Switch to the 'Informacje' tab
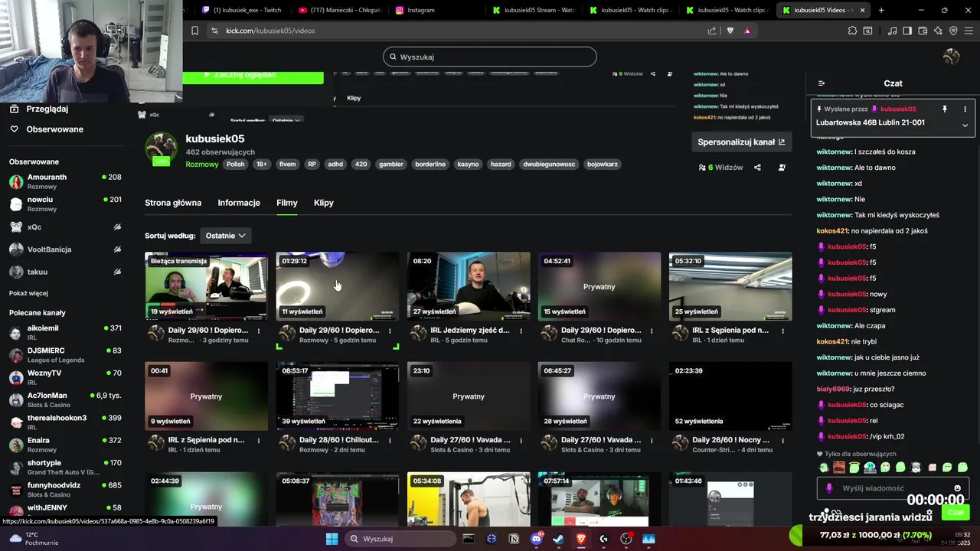The height and width of the screenshot is (551, 980). [239, 203]
